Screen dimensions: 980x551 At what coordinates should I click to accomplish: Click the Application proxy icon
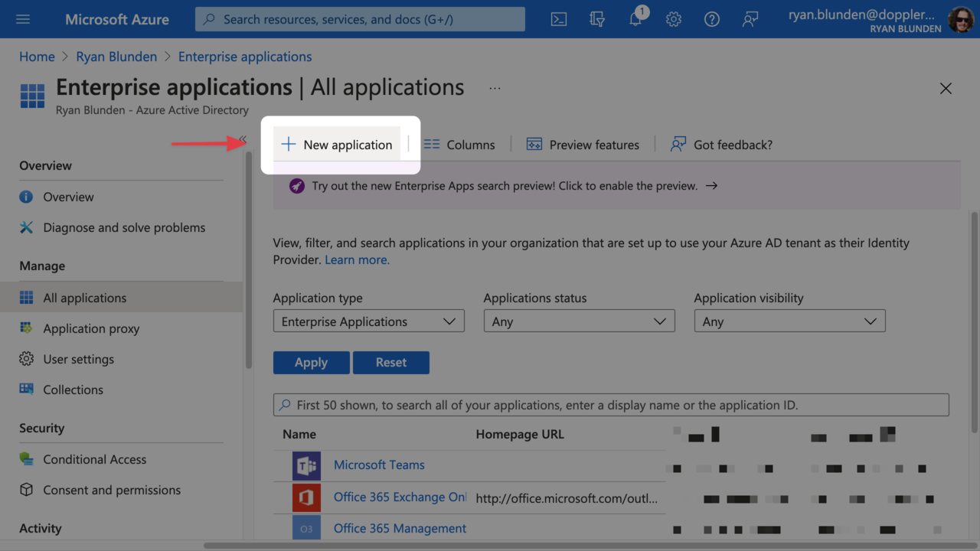(x=26, y=328)
